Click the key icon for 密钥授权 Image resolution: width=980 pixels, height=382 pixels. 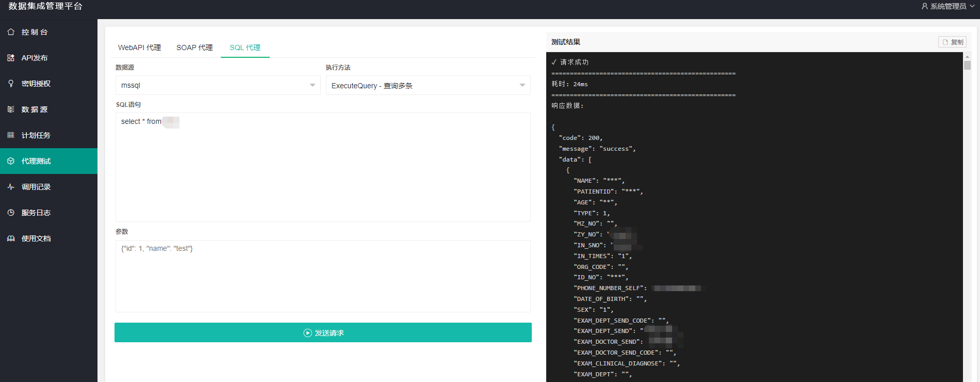(x=11, y=84)
